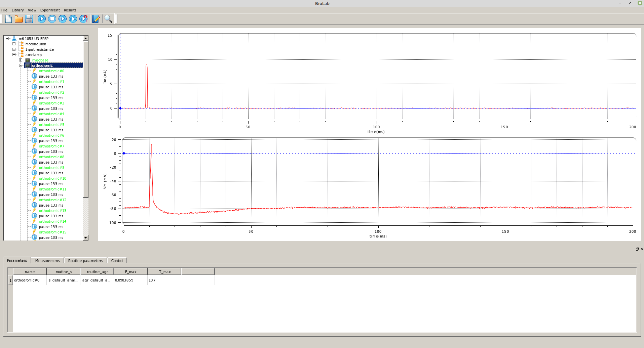Image resolution: width=644 pixels, height=348 pixels.
Task: Save using the floppy disk icon
Action: click(x=29, y=19)
